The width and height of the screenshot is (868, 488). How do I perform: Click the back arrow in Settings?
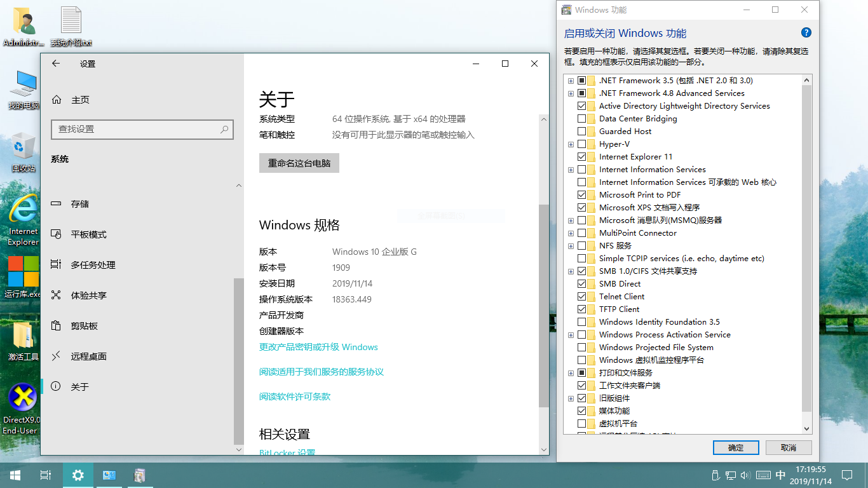coord(56,64)
